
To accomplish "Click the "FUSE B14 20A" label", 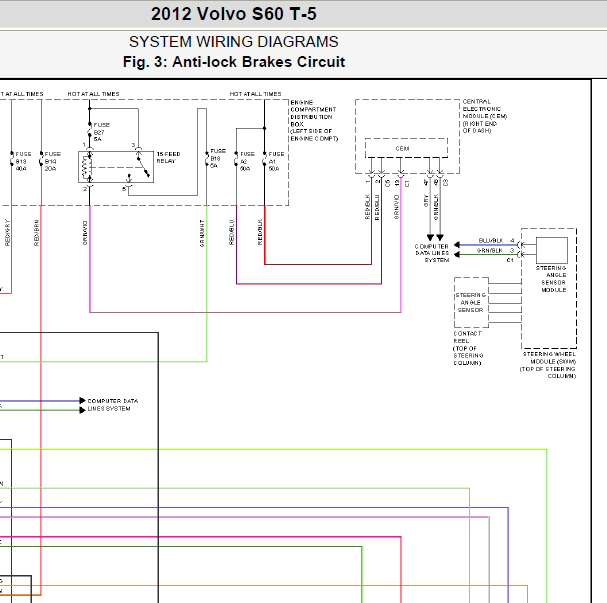I will click(x=52, y=161).
